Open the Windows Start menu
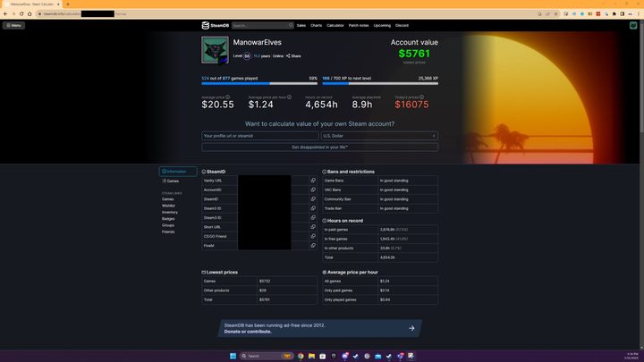This screenshot has width=644, height=362. click(x=233, y=356)
